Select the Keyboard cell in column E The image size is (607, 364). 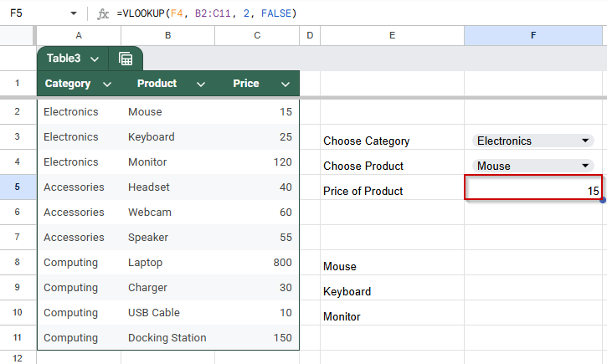[392, 288]
